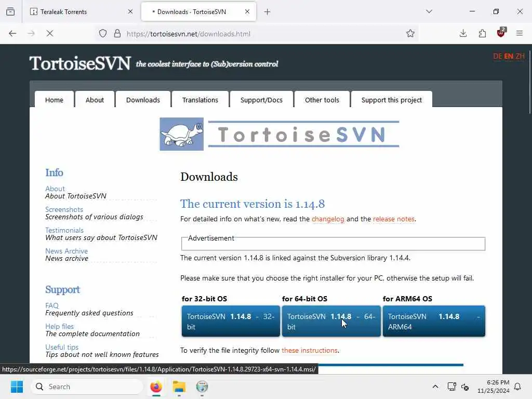Open the Firefox application menu
532x399 pixels.
tap(520, 33)
